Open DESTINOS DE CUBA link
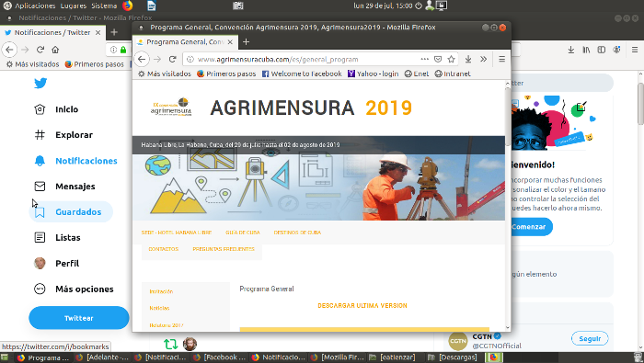644x363 pixels. [x=297, y=233]
